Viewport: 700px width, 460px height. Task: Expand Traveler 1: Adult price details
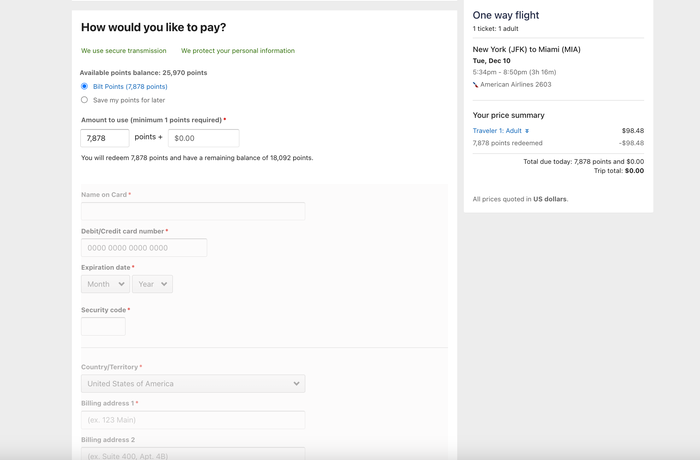[x=497, y=131]
